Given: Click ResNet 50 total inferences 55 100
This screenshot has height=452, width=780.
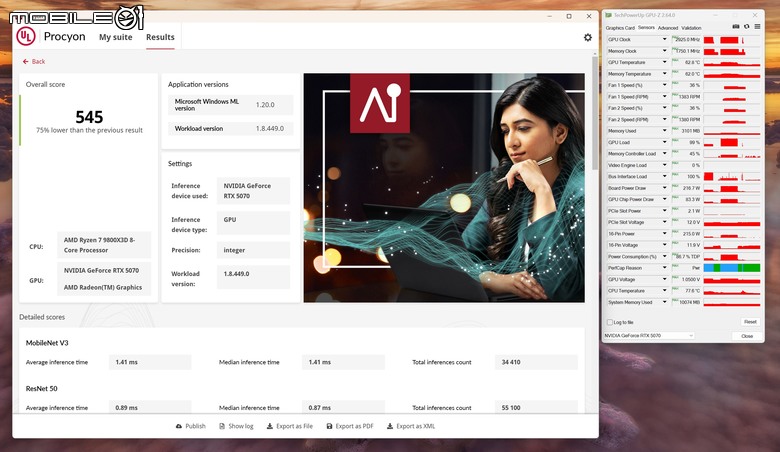Looking at the screenshot, I should click(x=536, y=407).
